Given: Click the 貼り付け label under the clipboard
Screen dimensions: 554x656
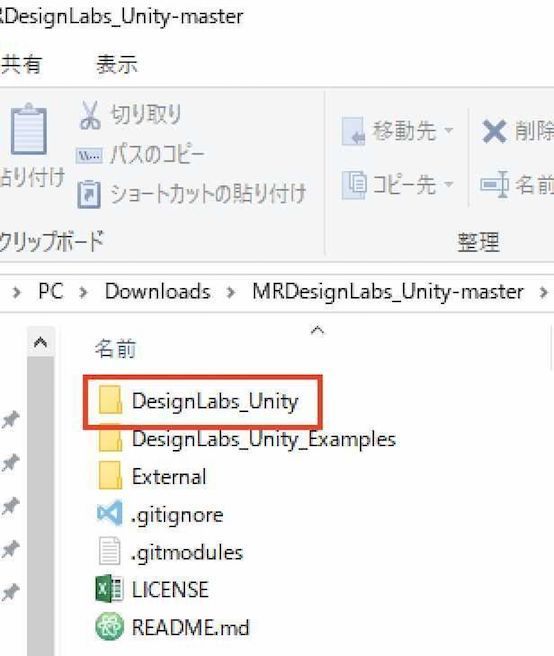Looking at the screenshot, I should (x=32, y=177).
